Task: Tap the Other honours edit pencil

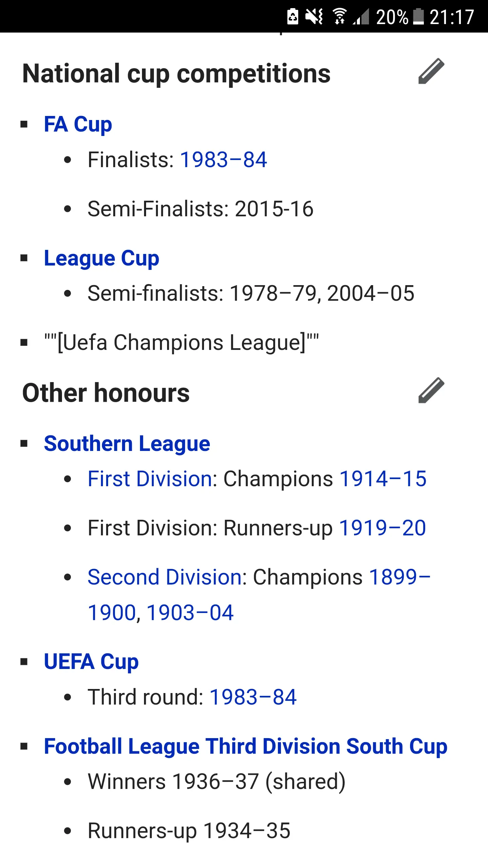Action: 431,390
